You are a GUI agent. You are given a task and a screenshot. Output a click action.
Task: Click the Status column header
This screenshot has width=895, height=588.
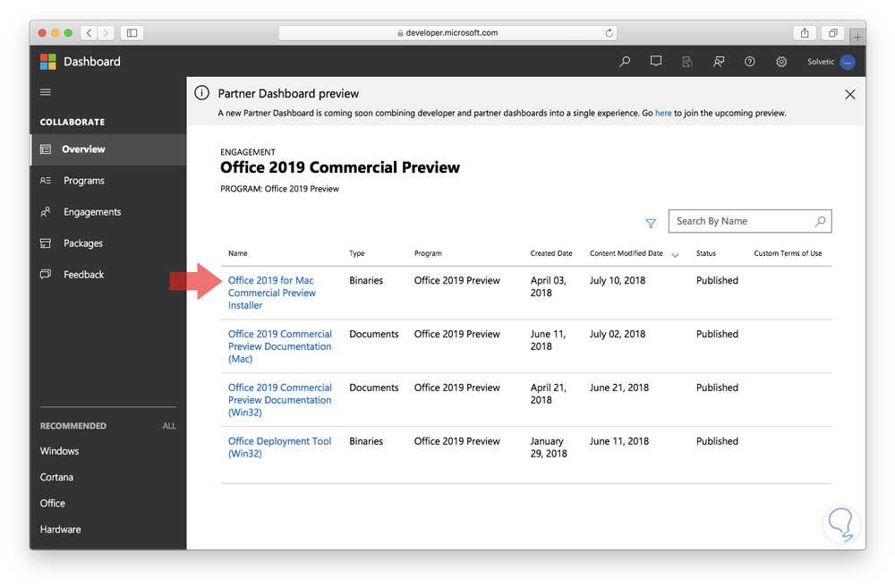pyautogui.click(x=706, y=253)
